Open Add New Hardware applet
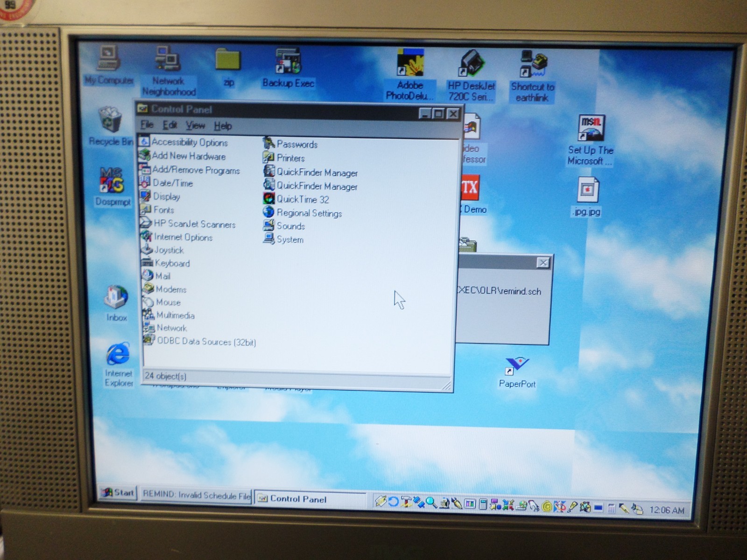This screenshot has height=560, width=747. point(183,156)
